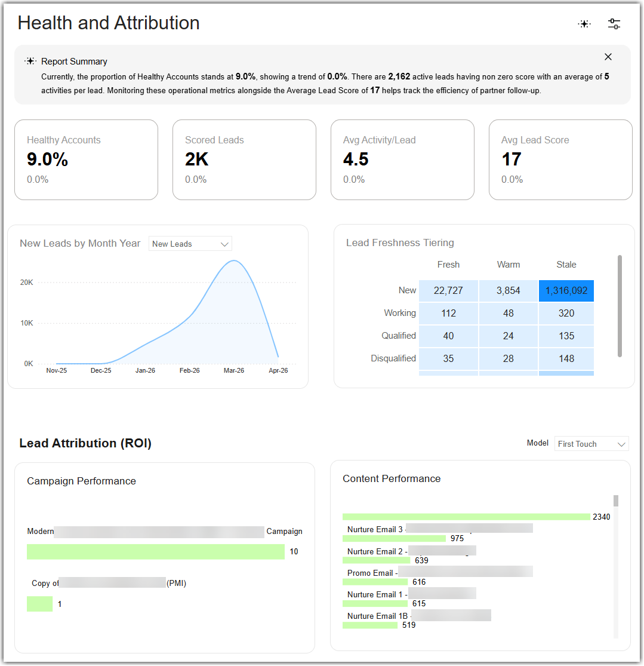The height and width of the screenshot is (666, 644).
Task: Expand the New Leads metric dropdown
Action: (190, 244)
